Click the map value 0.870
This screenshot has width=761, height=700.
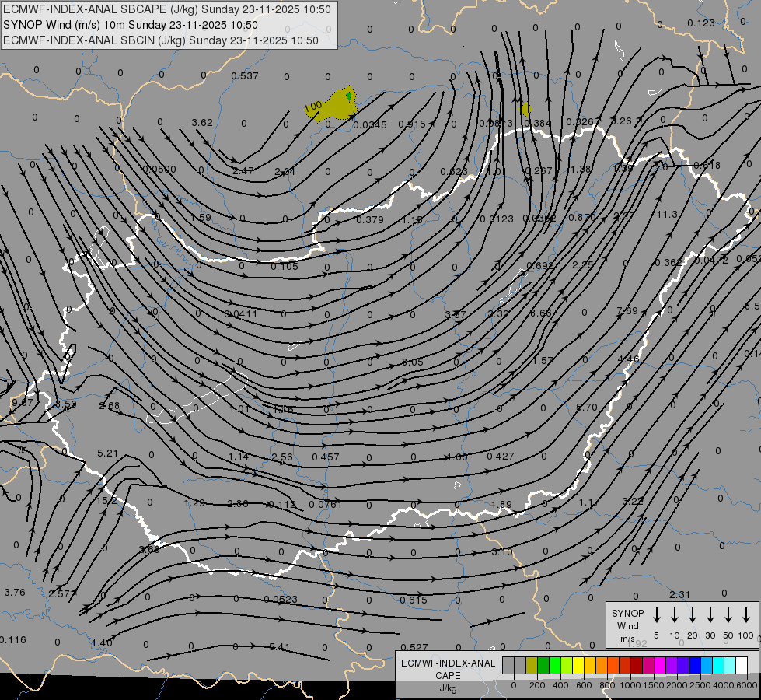click(582, 217)
